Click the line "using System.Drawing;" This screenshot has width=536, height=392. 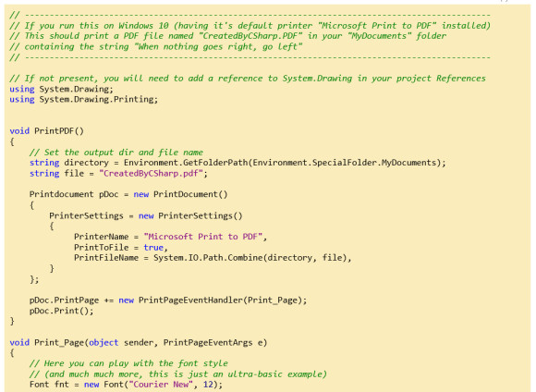point(61,89)
